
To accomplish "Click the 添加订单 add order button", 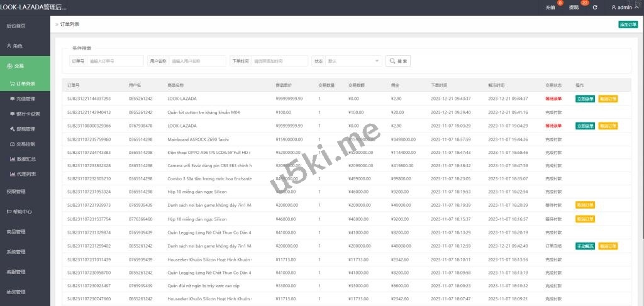I will (628, 25).
